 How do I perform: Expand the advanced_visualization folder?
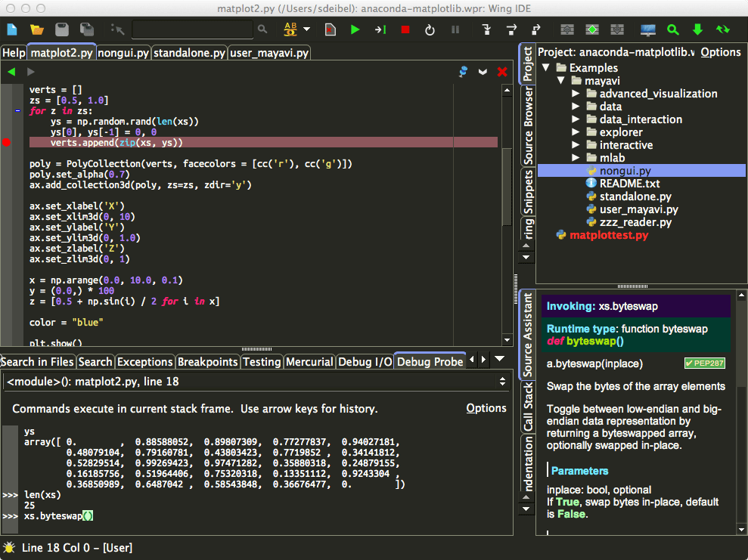tap(575, 93)
